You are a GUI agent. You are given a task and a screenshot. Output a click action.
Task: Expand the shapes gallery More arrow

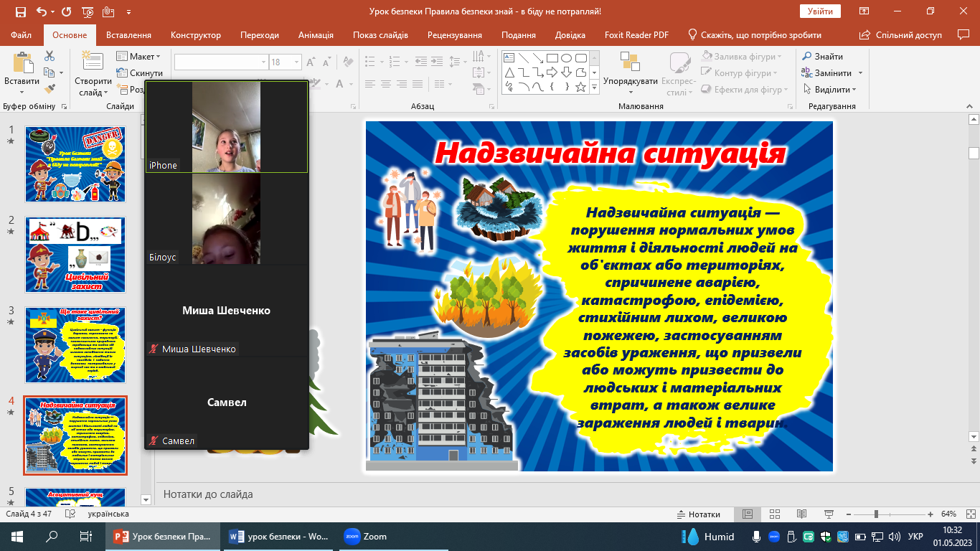point(595,87)
